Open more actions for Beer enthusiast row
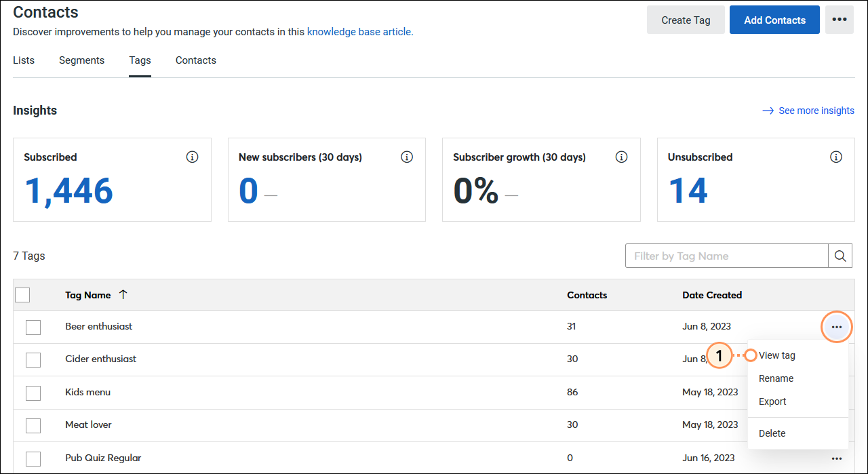The width and height of the screenshot is (868, 474). point(837,328)
